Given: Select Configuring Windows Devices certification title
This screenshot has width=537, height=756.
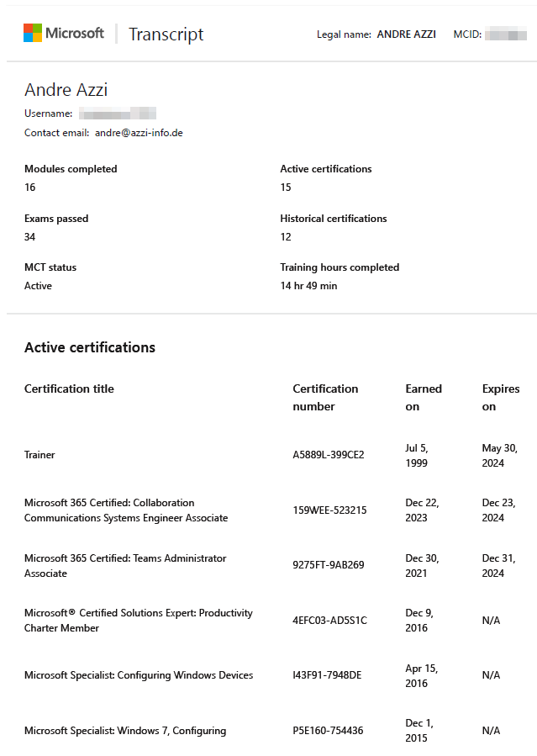Looking at the screenshot, I should 139,675.
